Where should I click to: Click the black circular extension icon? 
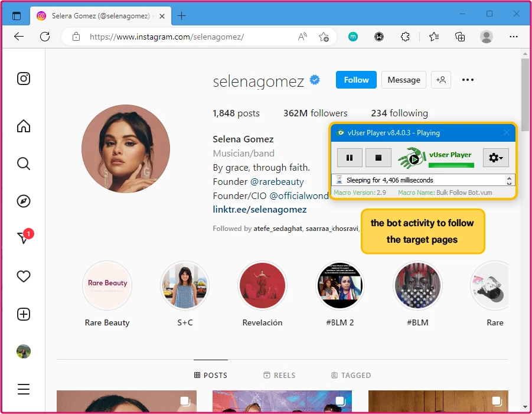click(379, 36)
